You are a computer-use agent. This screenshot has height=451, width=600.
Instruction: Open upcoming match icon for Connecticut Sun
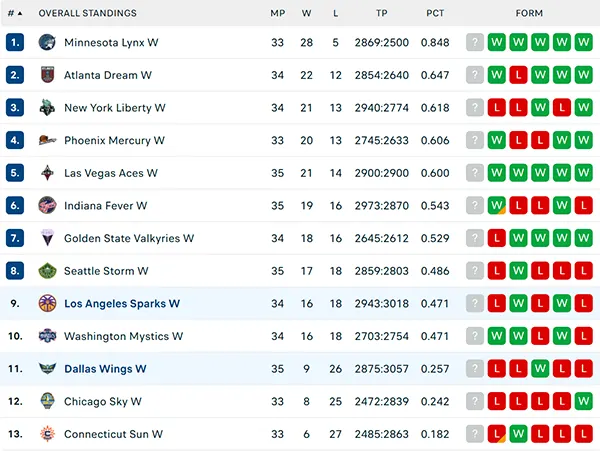point(475,434)
